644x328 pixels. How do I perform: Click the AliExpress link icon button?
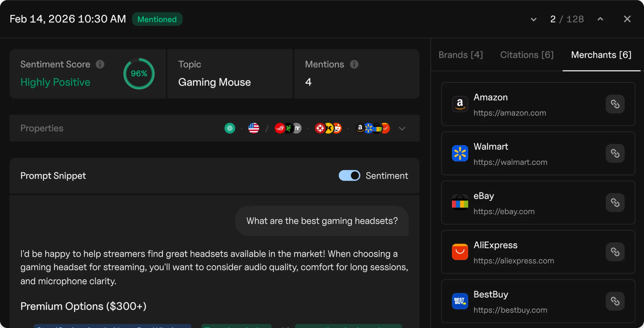pos(615,252)
